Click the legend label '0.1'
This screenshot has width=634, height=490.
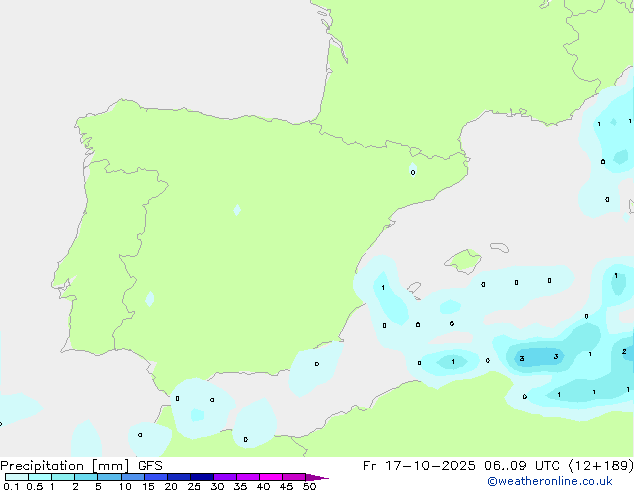[11, 486]
